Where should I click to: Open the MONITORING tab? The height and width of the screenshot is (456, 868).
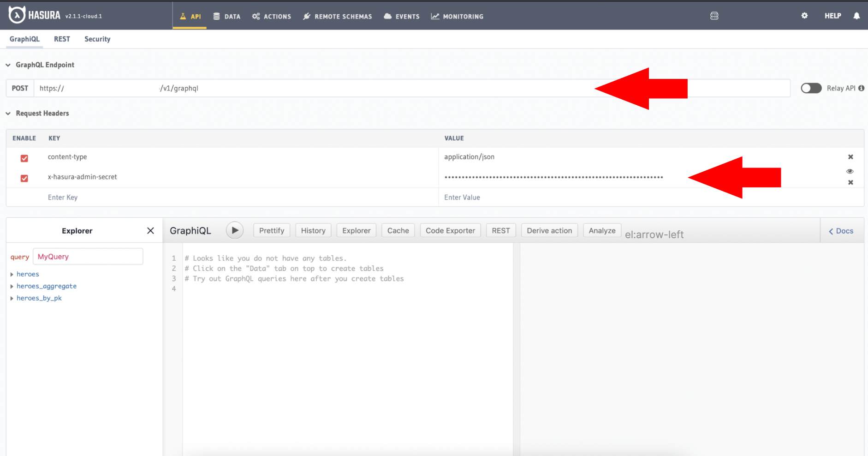tap(457, 16)
